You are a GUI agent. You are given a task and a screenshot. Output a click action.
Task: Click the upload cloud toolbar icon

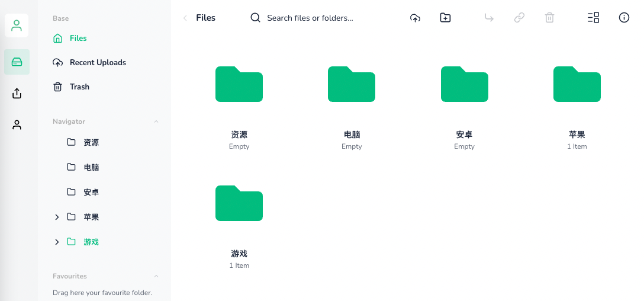click(x=416, y=18)
